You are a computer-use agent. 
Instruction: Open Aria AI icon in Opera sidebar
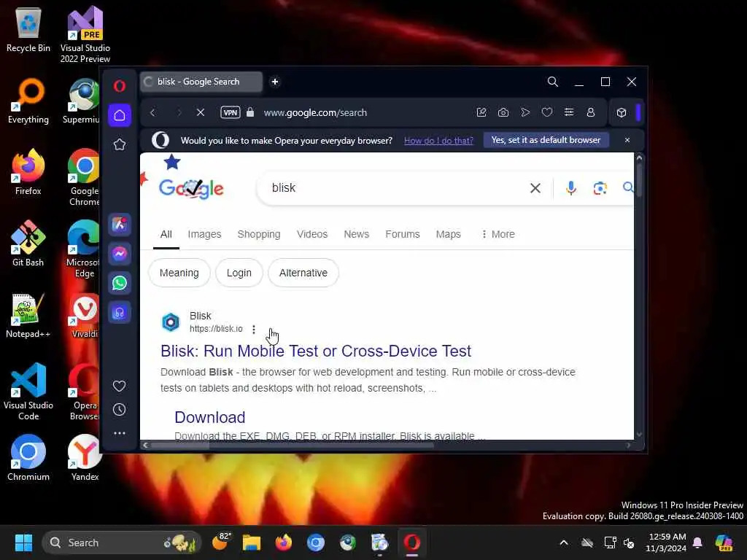119,225
